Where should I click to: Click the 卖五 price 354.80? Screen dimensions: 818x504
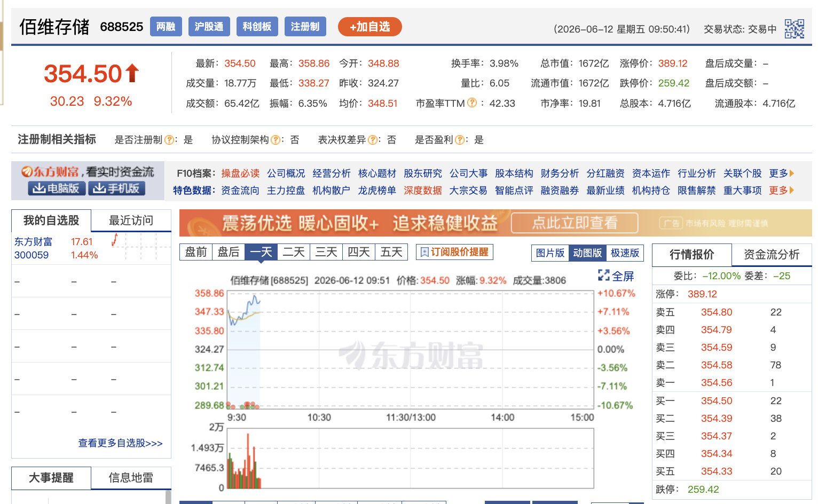coord(717,312)
